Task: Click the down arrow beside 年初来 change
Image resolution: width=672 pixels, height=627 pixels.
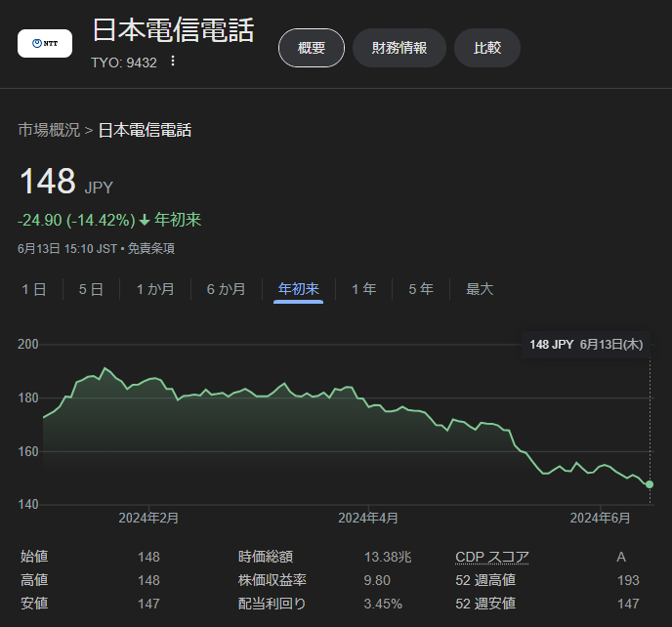Action: [x=145, y=221]
